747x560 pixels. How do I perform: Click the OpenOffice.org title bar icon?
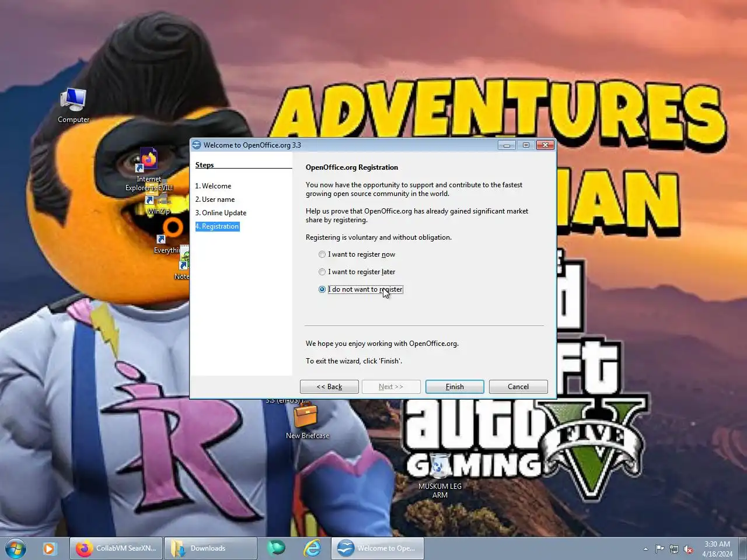[197, 145]
